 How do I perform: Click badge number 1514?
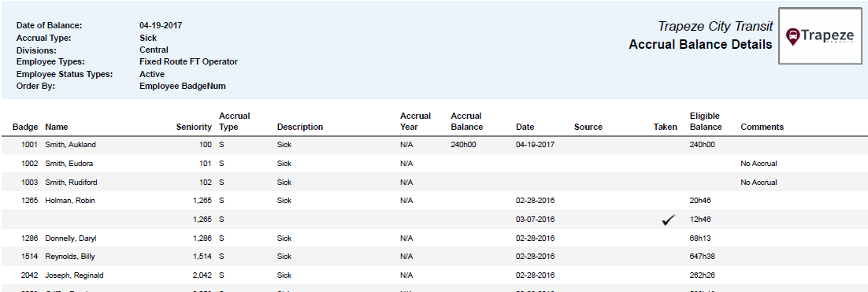tap(29, 257)
